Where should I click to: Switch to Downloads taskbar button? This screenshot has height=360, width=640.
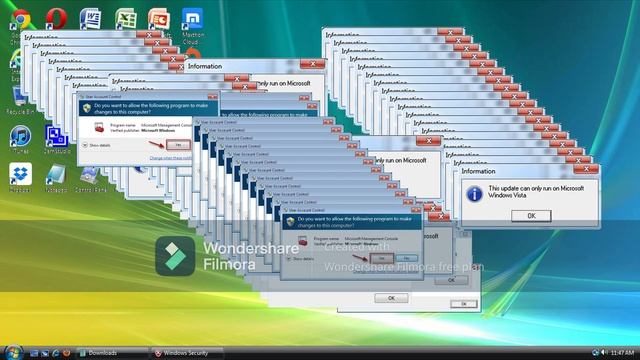(x=112, y=353)
